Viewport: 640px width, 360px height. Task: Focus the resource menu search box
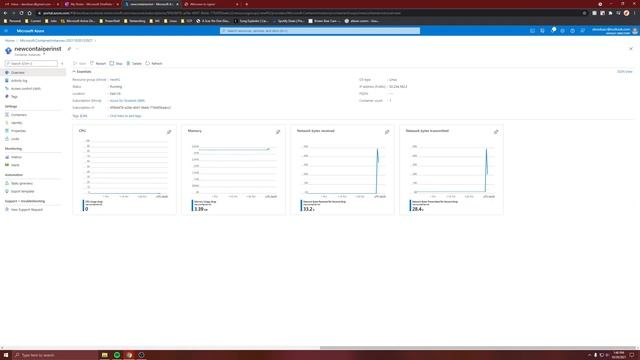31,64
